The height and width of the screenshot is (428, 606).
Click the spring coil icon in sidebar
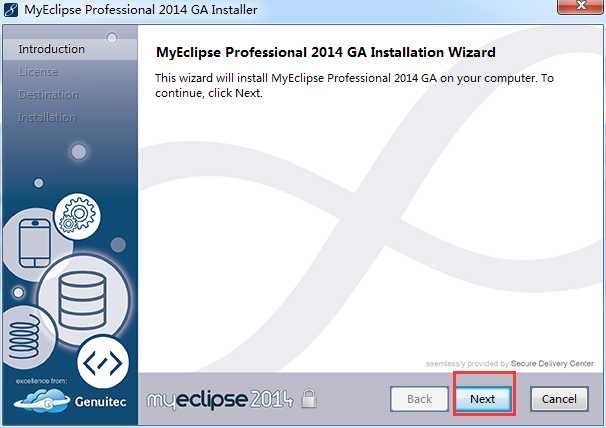tap(25, 336)
